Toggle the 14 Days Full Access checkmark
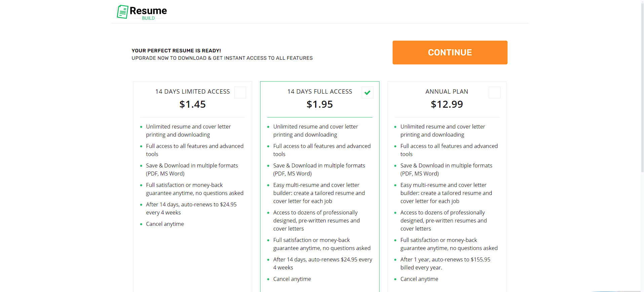Screen dimensions: 644x292 (x=367, y=92)
